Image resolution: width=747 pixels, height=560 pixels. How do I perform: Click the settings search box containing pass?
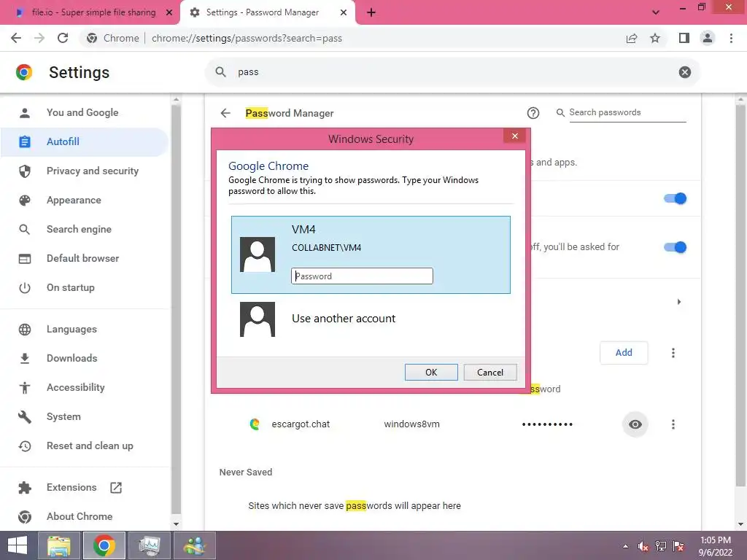[x=452, y=72]
